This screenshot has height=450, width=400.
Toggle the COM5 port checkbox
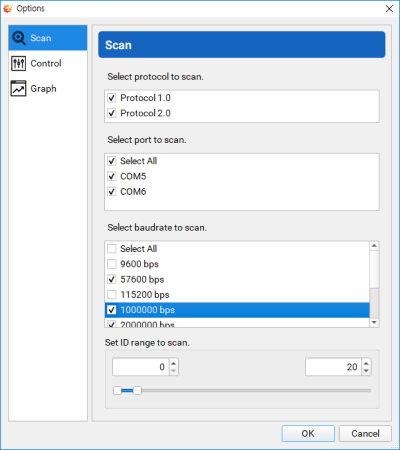(x=112, y=176)
